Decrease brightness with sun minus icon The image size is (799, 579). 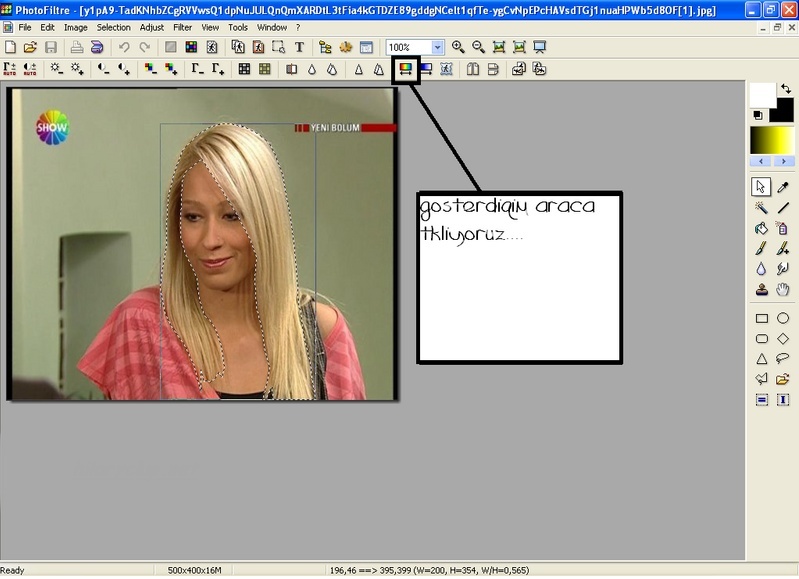57,69
